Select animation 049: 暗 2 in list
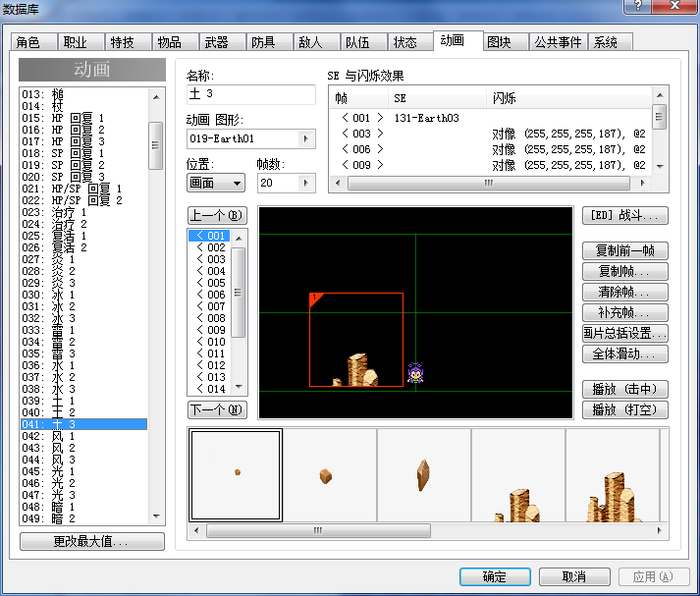Screen dimensions: 700x596 point(83,518)
